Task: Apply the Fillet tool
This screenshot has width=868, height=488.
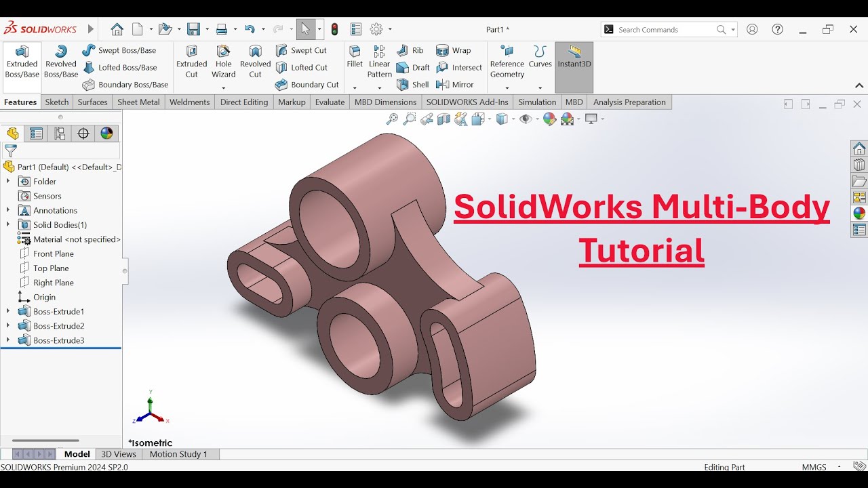Action: point(355,57)
